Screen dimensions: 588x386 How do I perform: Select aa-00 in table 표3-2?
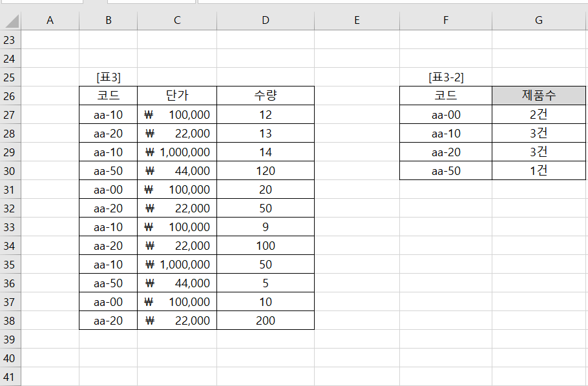(446, 115)
